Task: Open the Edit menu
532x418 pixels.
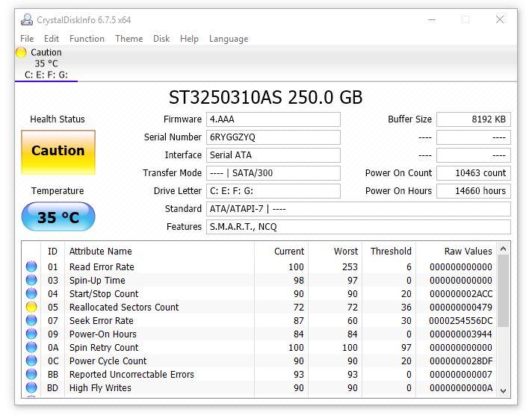Action: [x=52, y=39]
